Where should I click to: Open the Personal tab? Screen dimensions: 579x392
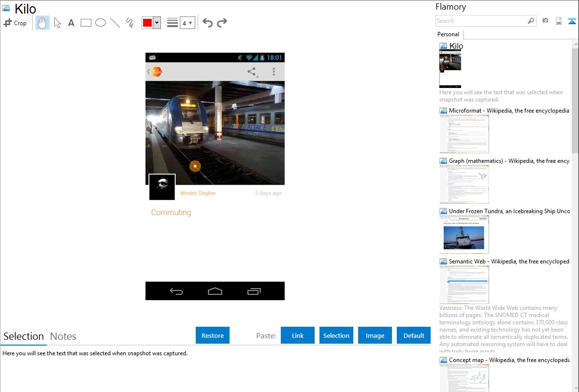point(448,34)
